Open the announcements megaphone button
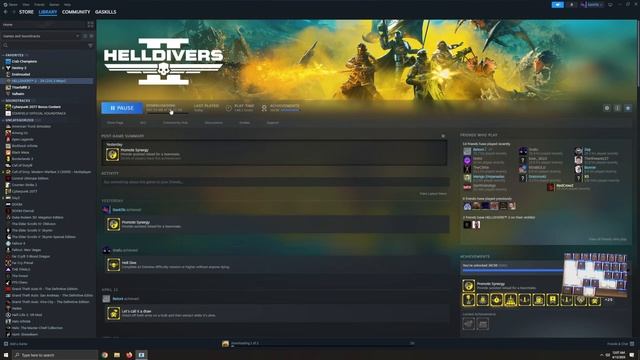This screenshot has width=640, height=360. tap(558, 4)
